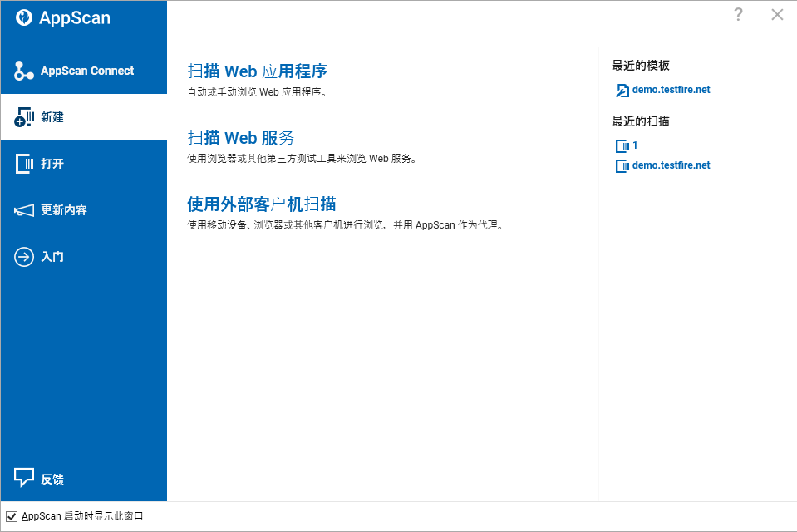
Task: Open recent template demo.testfire.net
Action: click(671, 90)
